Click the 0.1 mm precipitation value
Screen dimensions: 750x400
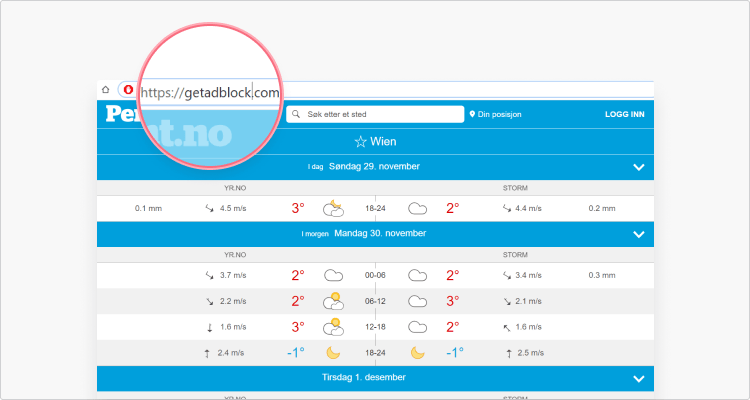tap(148, 208)
